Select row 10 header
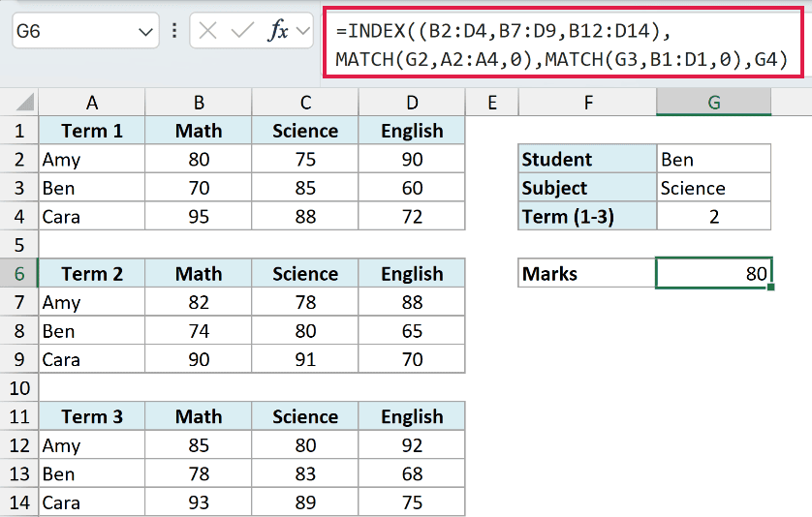 pos(19,387)
